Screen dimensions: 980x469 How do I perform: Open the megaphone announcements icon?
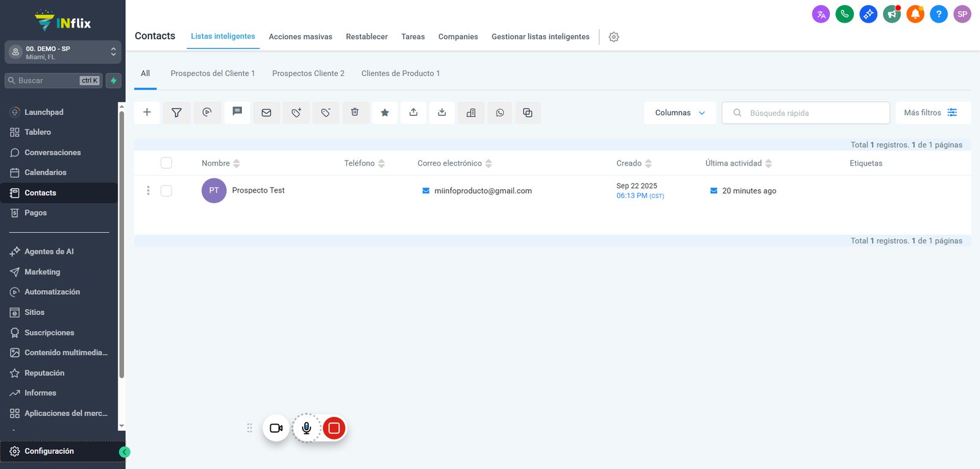[892, 14]
